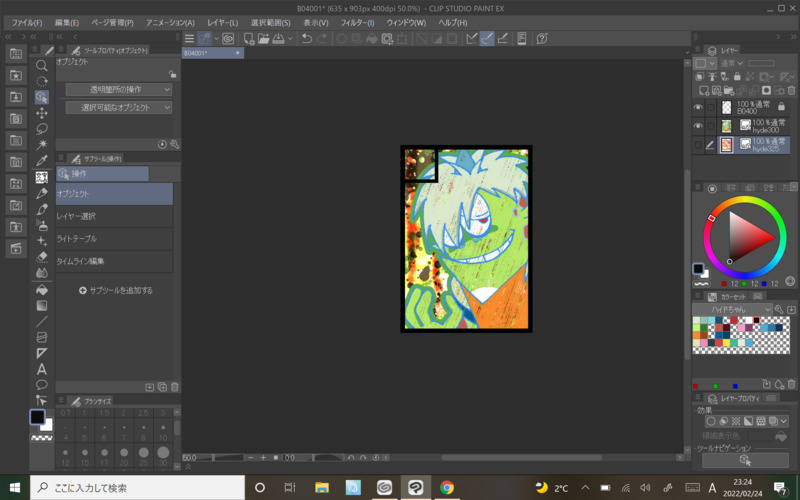
Task: Select the Zoom magnifier tool
Action: (x=42, y=65)
